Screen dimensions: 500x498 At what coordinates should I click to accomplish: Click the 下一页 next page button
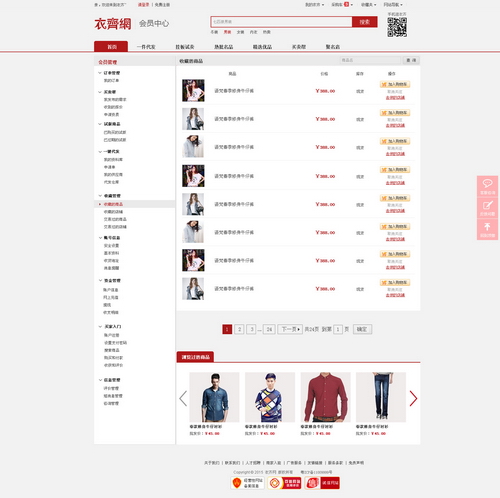click(x=290, y=329)
